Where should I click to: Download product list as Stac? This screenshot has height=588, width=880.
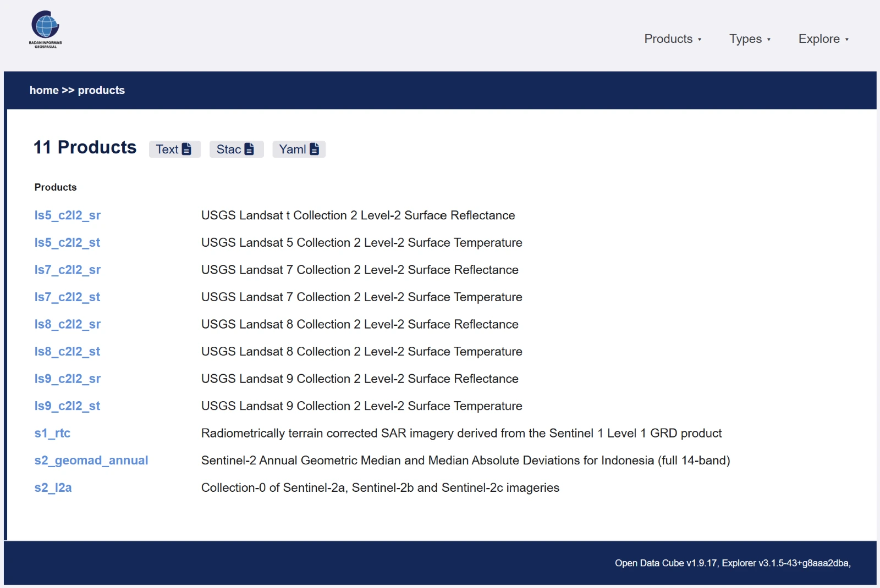237,149
